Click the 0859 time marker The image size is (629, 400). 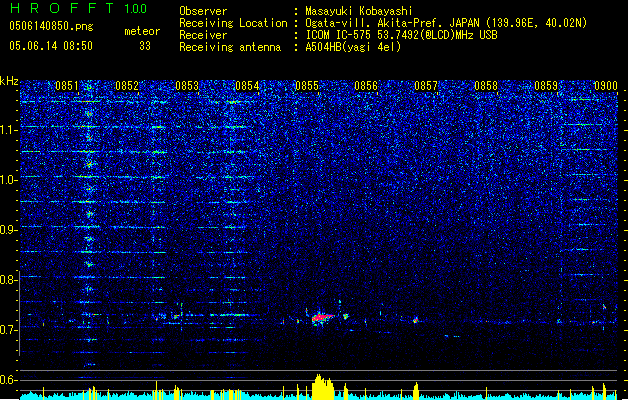pyautogui.click(x=546, y=86)
